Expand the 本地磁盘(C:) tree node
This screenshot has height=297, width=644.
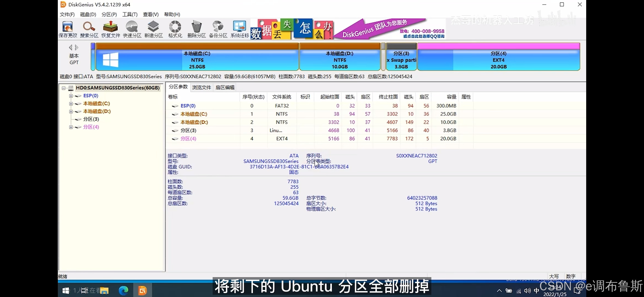(71, 104)
